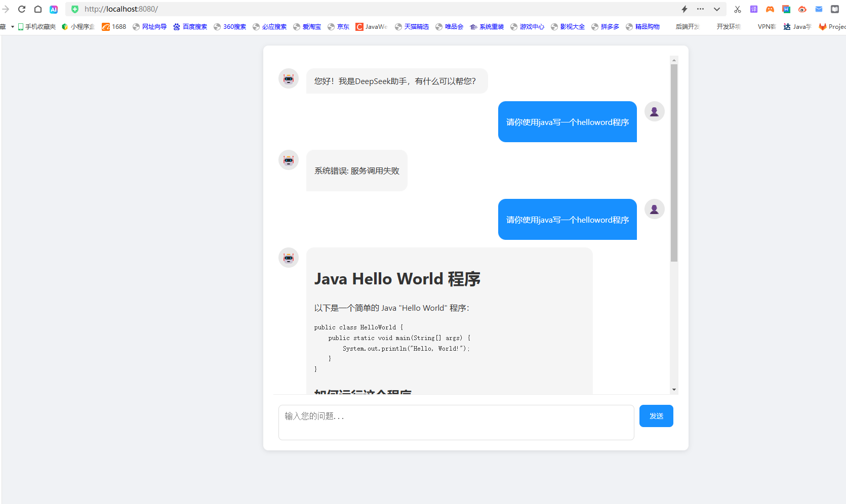The height and width of the screenshot is (504, 846).
Task: Click the public class HelloWorld code line
Action: (358, 327)
